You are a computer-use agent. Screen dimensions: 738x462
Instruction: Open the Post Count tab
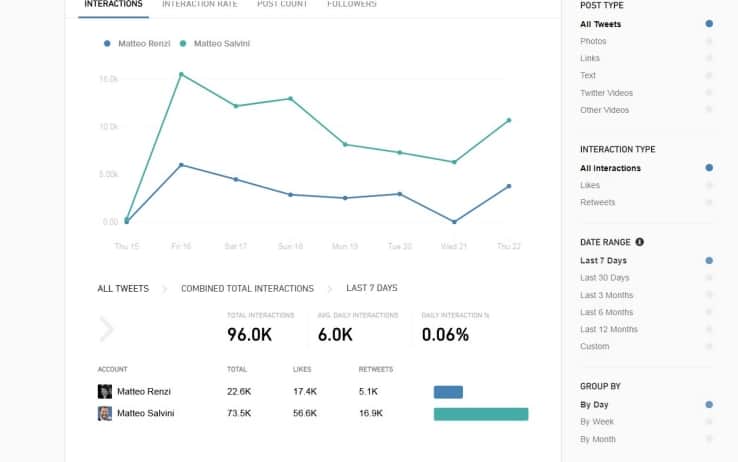pyautogui.click(x=282, y=5)
